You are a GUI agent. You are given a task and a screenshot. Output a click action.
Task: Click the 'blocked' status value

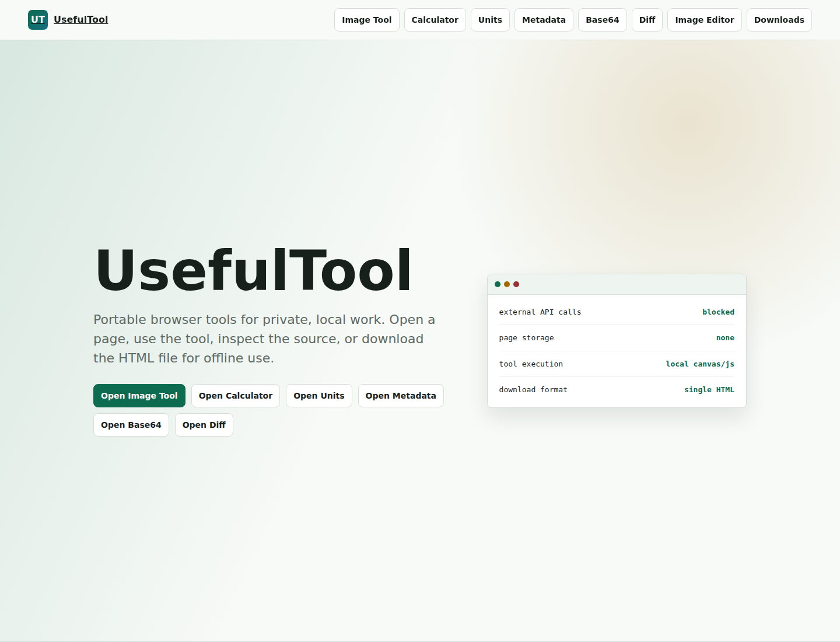tap(718, 312)
